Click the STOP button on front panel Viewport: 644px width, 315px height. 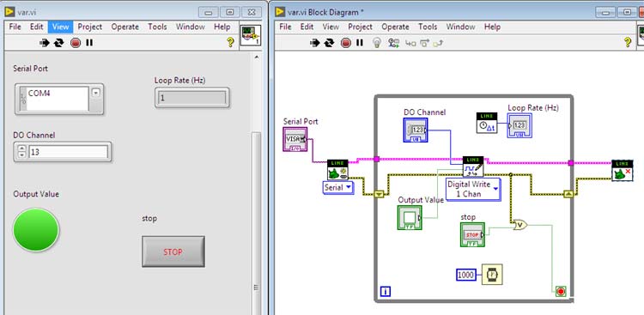pos(173,251)
